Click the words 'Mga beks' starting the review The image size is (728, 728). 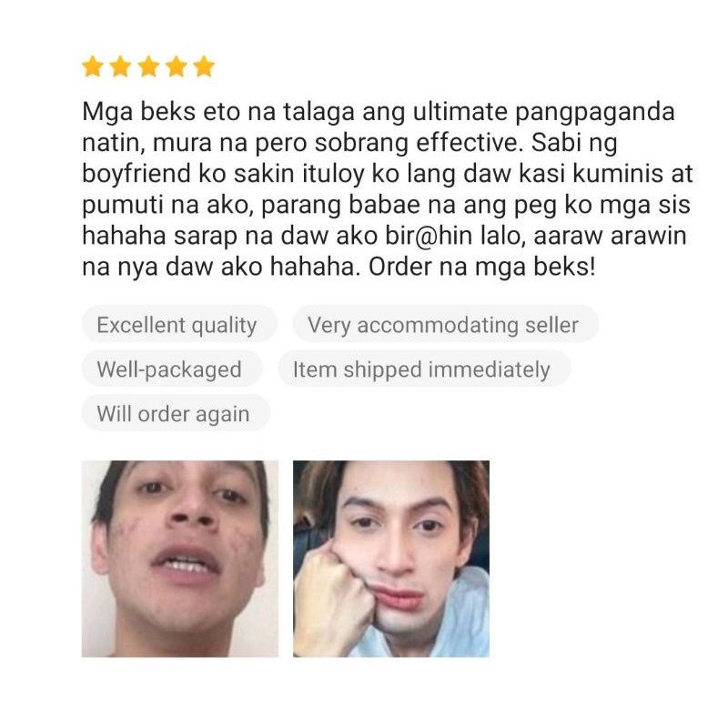pyautogui.click(x=138, y=112)
